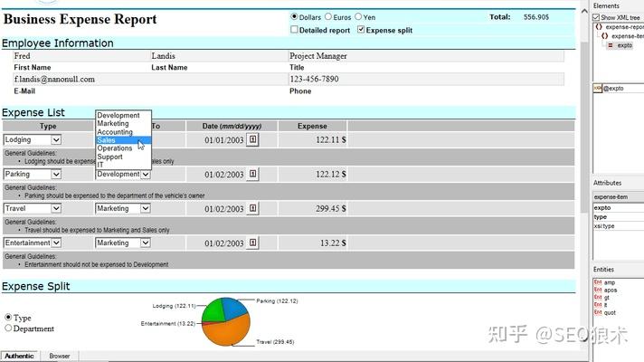This screenshot has width=644, height=362.
Task: Uncheck the Expense split checkbox
Action: (361, 30)
